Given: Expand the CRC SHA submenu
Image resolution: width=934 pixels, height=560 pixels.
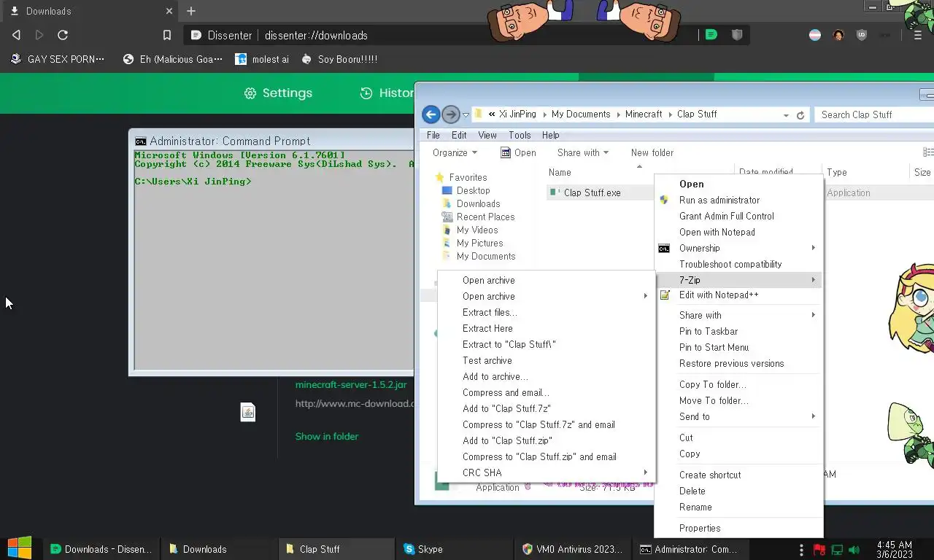Looking at the screenshot, I should 545,472.
